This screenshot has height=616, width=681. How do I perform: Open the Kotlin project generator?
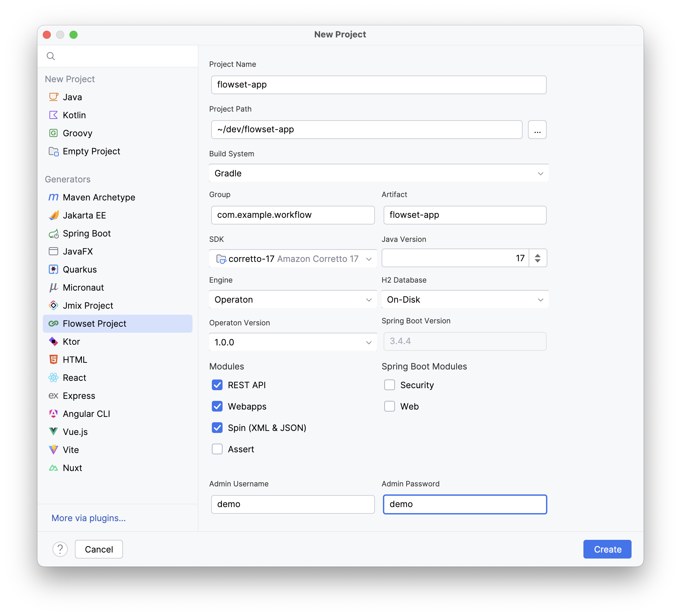74,115
